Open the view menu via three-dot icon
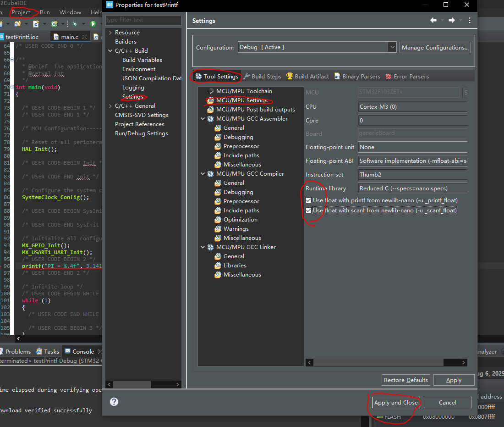This screenshot has width=504, height=427. click(470, 21)
